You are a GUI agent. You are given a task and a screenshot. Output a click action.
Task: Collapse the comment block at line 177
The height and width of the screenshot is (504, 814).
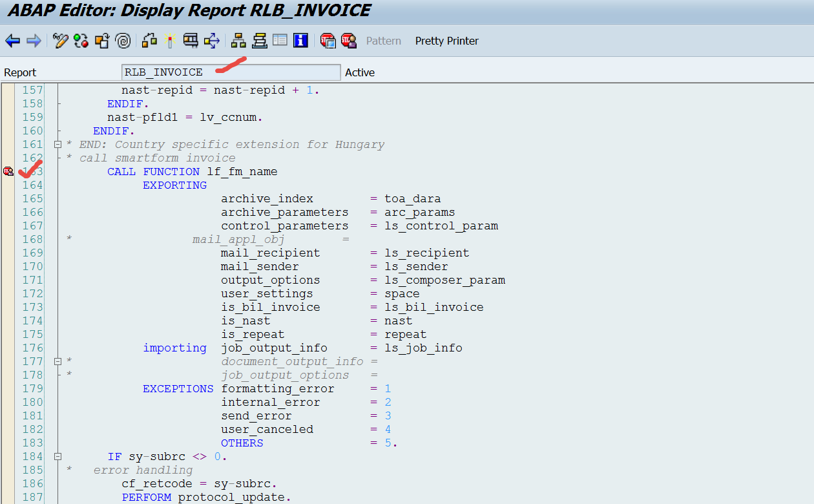tap(57, 361)
